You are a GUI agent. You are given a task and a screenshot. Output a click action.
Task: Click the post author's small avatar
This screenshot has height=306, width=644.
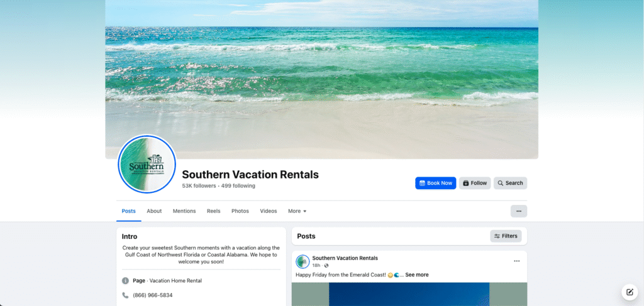pos(303,261)
